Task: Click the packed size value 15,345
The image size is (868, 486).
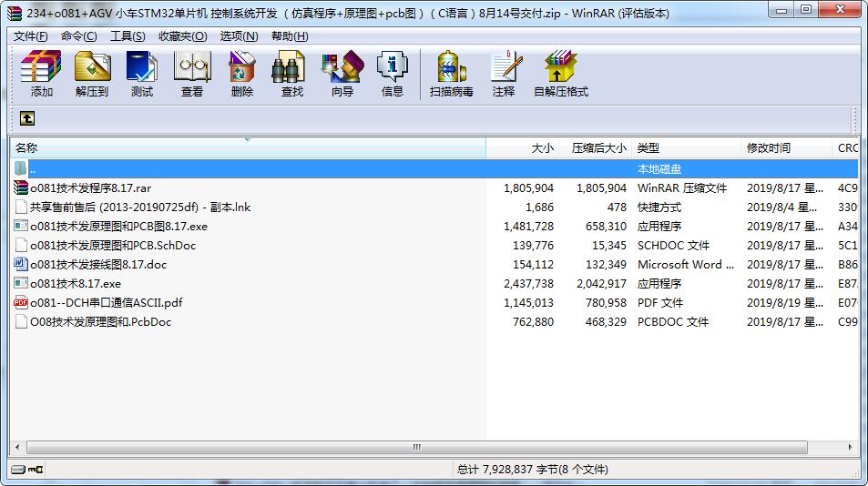Action: [609, 245]
